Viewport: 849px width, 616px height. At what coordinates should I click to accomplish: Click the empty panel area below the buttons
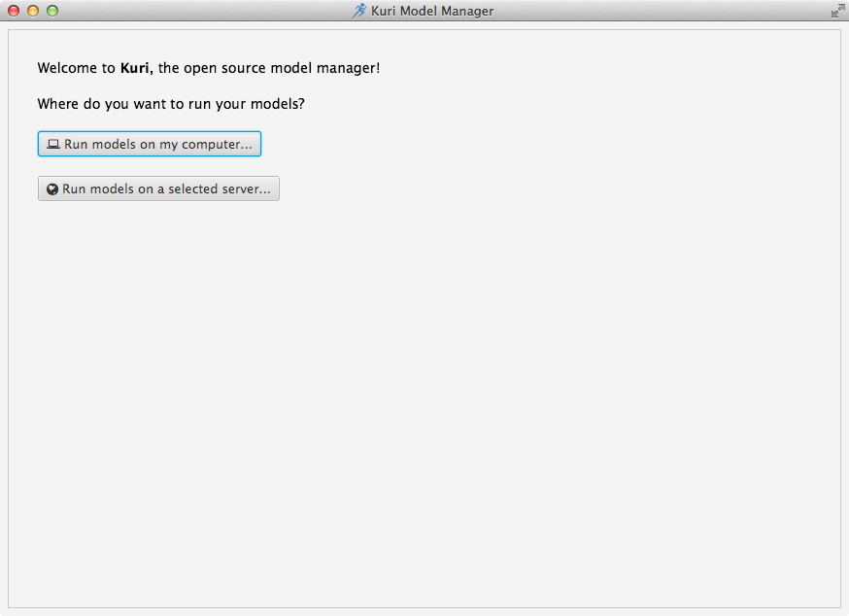click(x=424, y=389)
